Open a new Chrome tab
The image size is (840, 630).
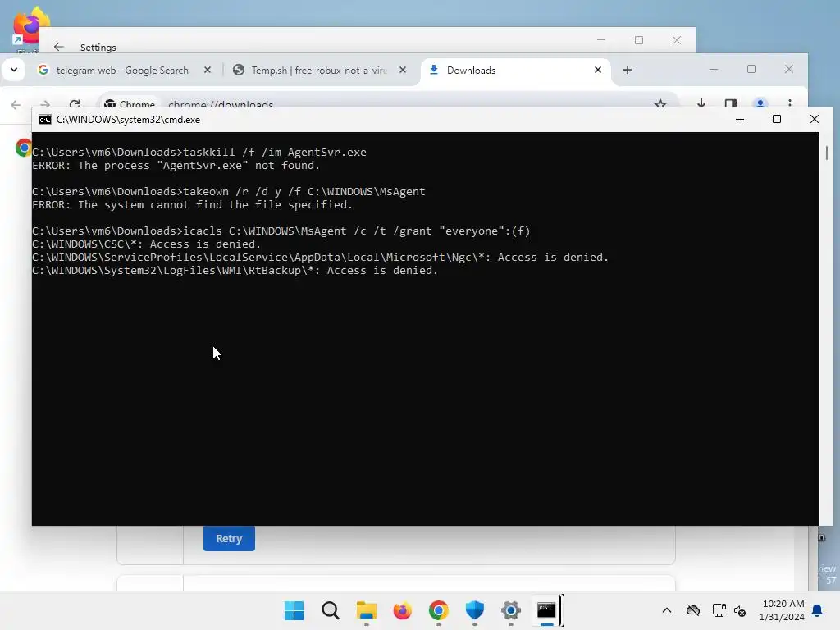(x=628, y=71)
